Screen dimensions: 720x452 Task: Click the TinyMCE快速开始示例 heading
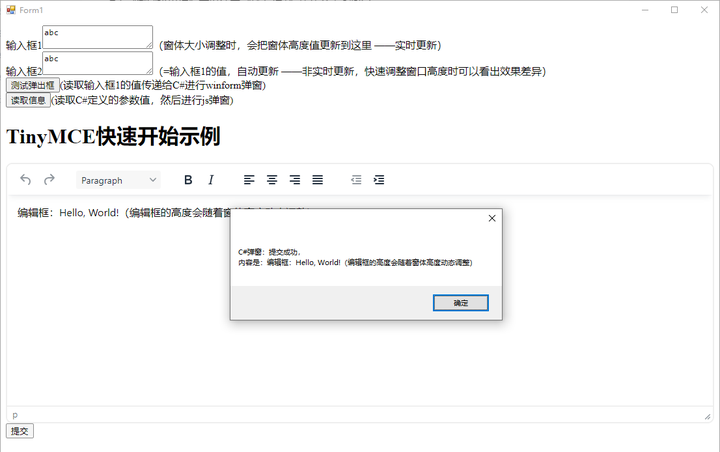click(x=113, y=137)
